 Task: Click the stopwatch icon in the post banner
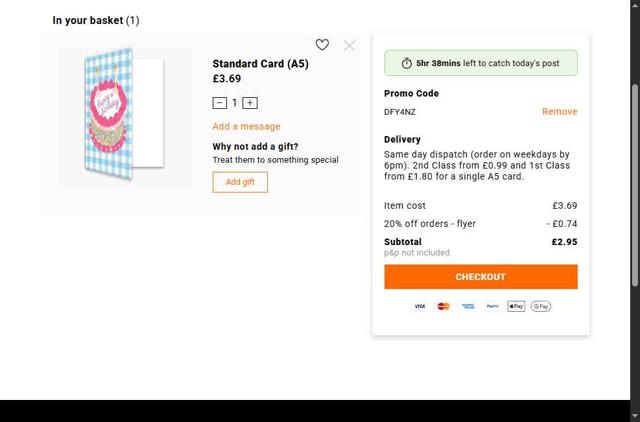pos(407,63)
